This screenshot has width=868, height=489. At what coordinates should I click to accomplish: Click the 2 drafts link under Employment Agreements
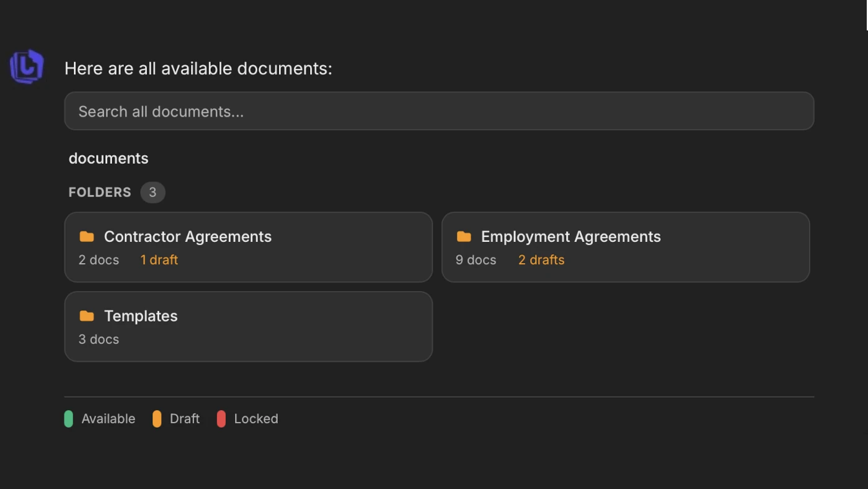(x=541, y=260)
